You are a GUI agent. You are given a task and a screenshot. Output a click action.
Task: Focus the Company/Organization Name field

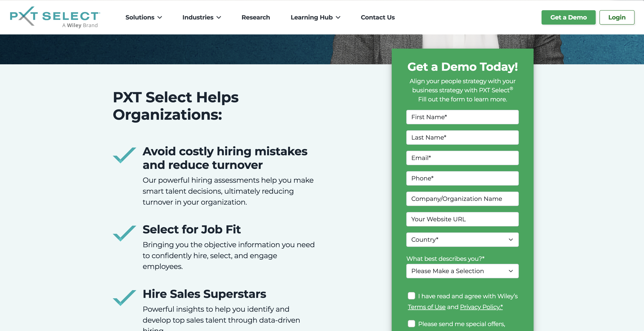(462, 199)
